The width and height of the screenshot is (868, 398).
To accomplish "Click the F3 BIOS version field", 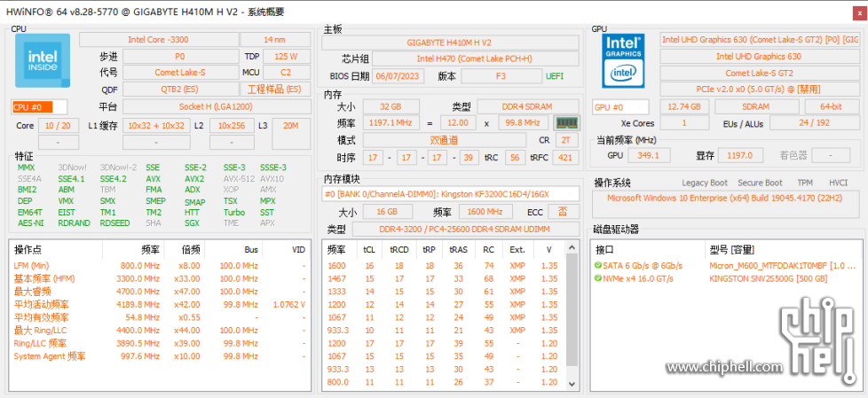I will click(x=501, y=76).
